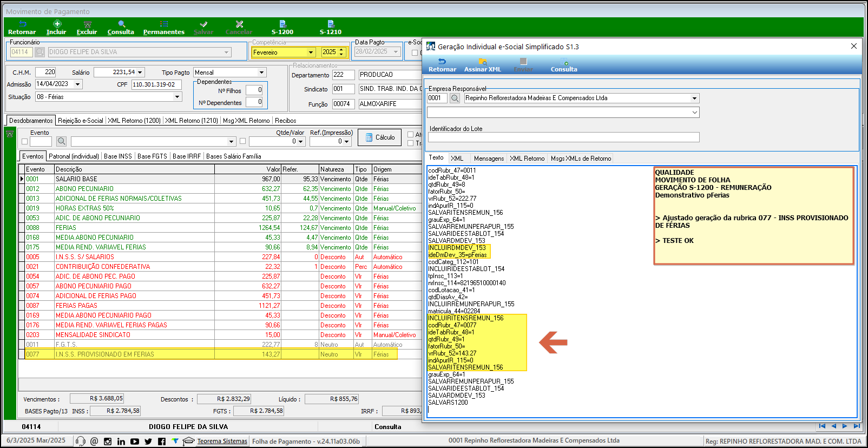This screenshot has width=868, height=448.
Task: Click the S-1200 toolbar icon
Action: click(282, 28)
